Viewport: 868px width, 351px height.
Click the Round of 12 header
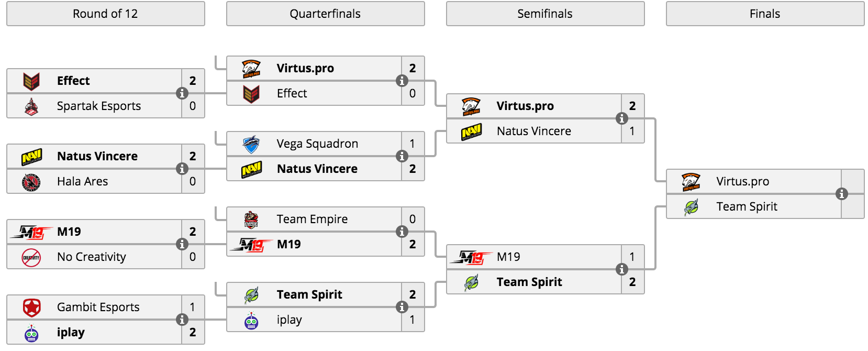click(x=106, y=14)
